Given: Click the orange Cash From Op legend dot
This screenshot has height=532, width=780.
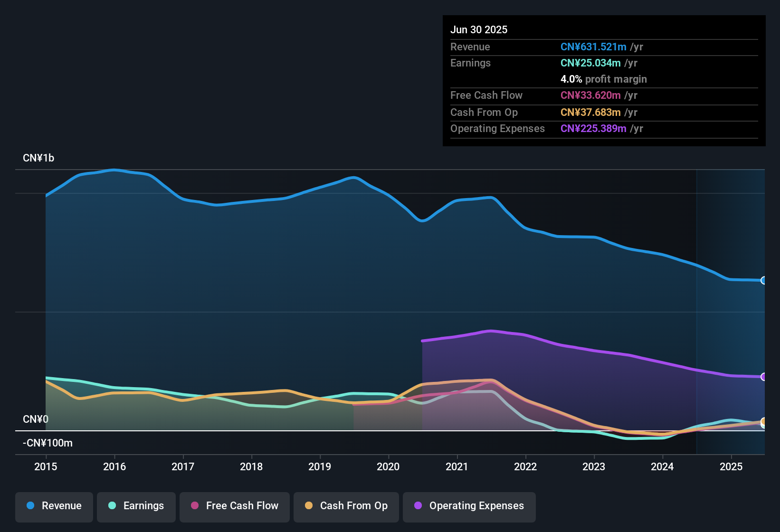Looking at the screenshot, I should (309, 506).
